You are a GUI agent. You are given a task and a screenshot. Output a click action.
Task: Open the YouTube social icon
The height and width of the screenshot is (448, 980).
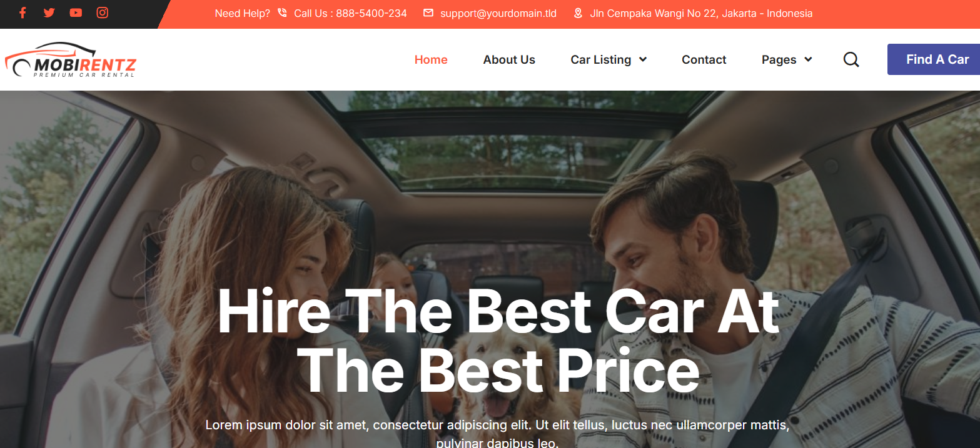tap(76, 12)
